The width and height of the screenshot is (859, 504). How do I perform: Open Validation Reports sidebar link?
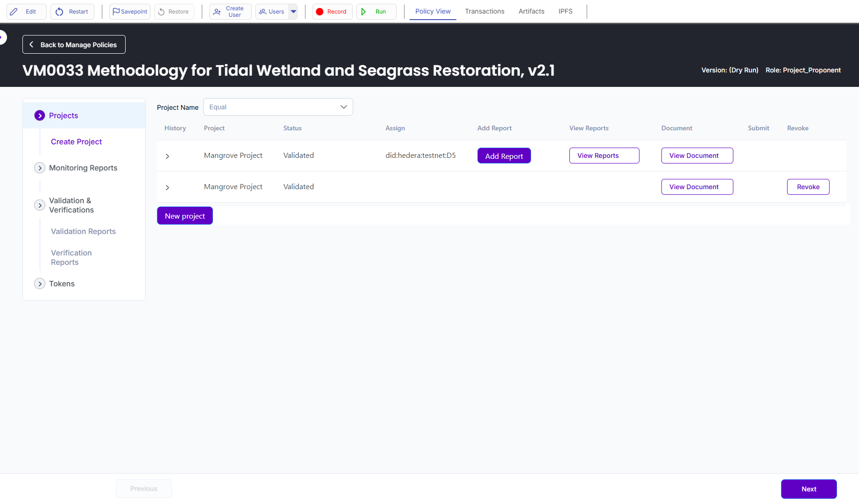[x=83, y=231]
